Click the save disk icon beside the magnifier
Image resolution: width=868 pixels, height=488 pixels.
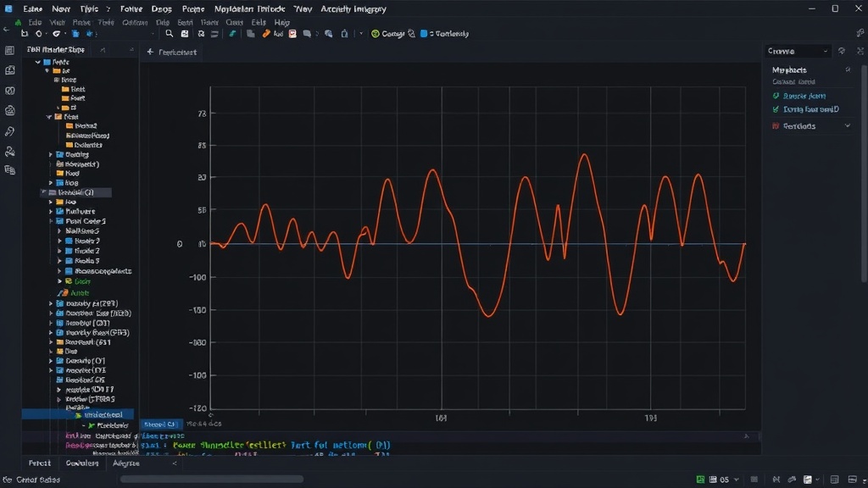point(185,34)
